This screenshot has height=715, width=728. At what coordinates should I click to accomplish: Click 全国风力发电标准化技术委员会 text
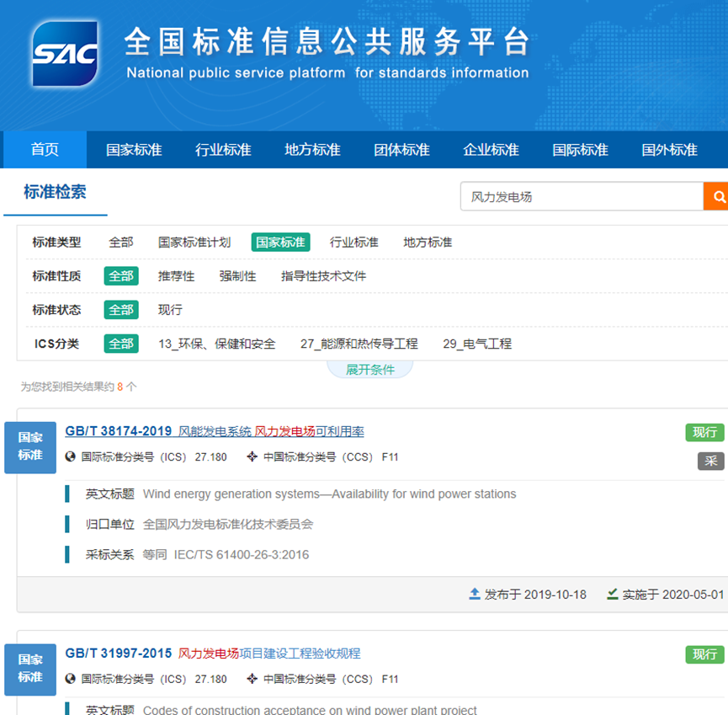point(228,524)
